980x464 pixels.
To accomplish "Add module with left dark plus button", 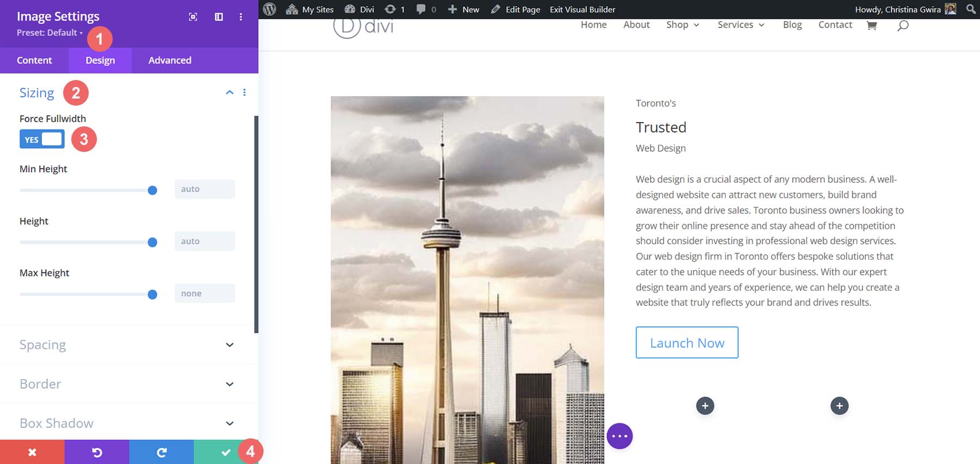I will tap(705, 406).
